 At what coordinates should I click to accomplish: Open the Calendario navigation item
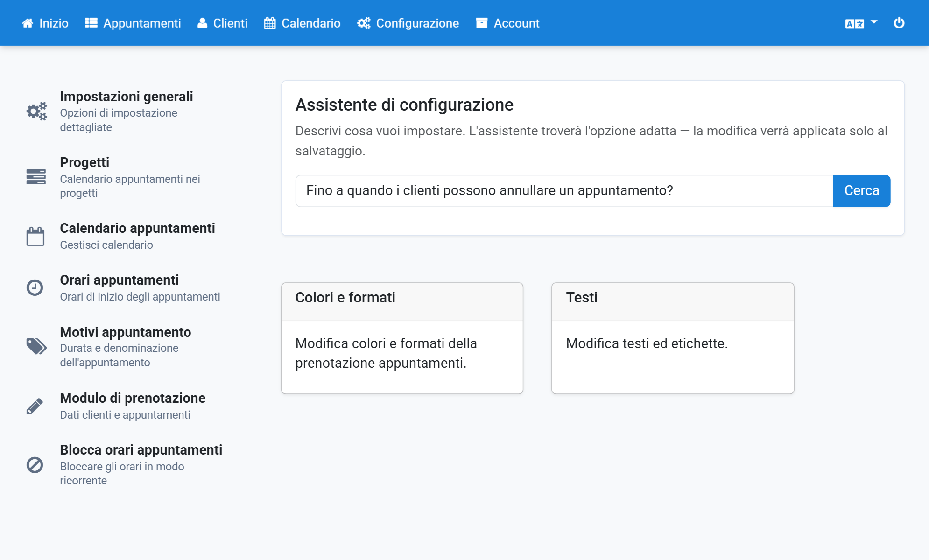302,23
